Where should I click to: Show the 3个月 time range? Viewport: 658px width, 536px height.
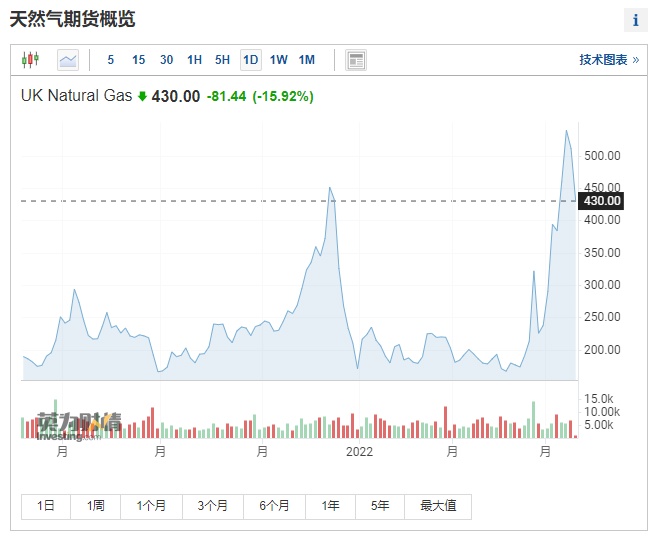pyautogui.click(x=212, y=506)
